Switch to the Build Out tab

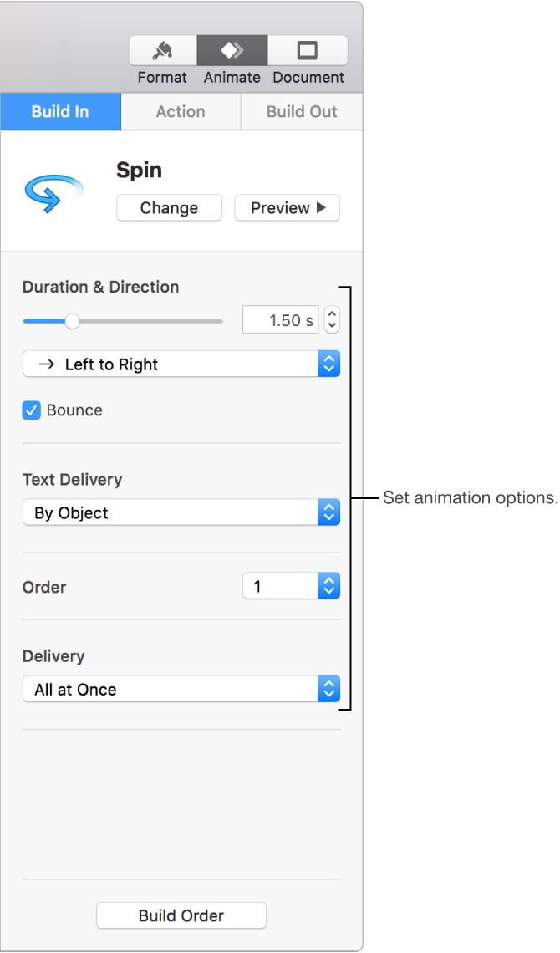(x=301, y=111)
